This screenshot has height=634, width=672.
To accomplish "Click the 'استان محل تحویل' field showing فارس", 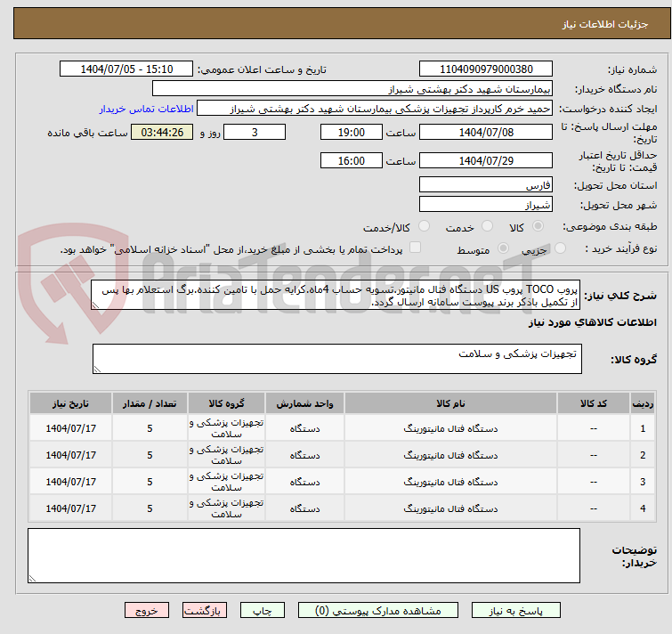I will 484,185.
